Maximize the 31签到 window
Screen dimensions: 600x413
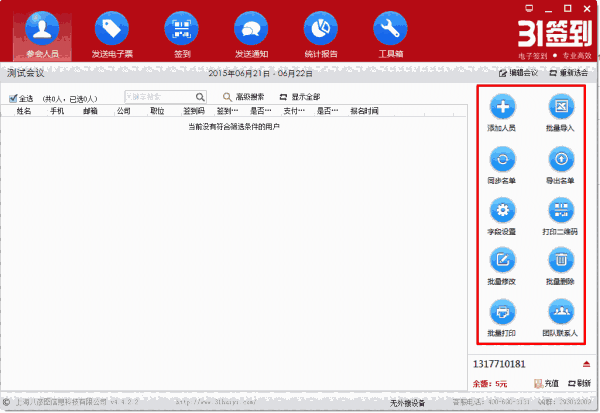(x=568, y=8)
